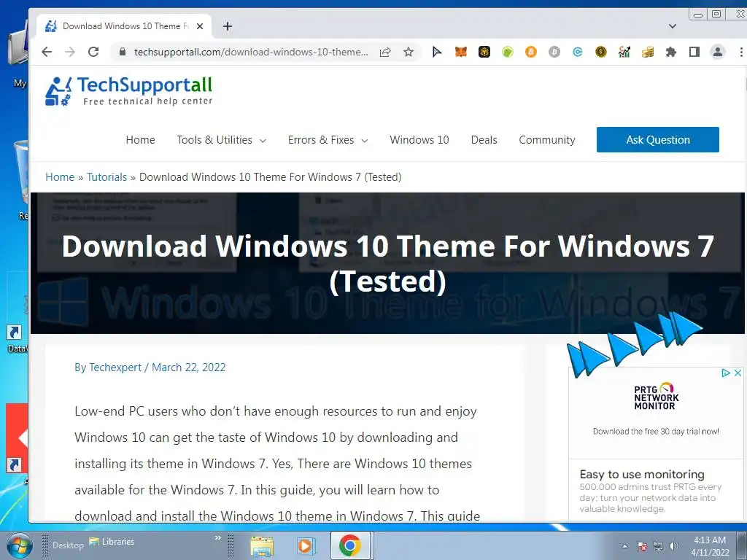Open the orange Bitcoin extension
This screenshot has width=747, height=560.
[531, 52]
